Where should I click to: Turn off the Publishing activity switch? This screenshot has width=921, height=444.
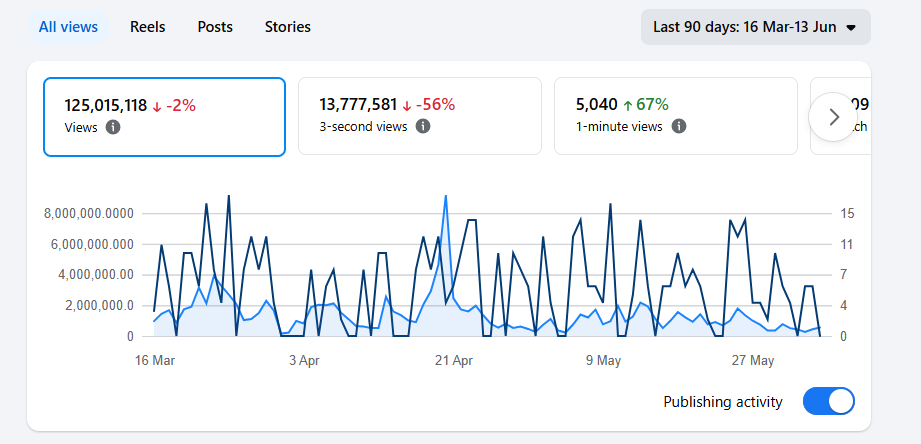click(x=829, y=402)
